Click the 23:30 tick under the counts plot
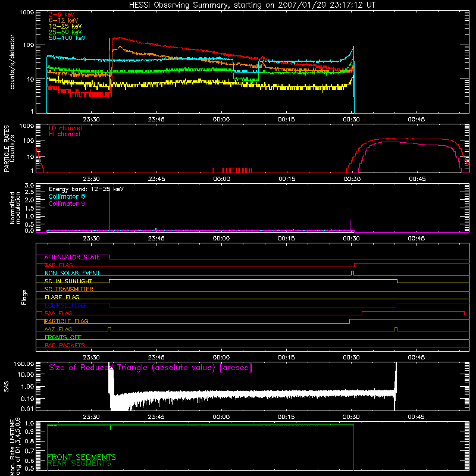This screenshot has width=476, height=476. coord(92,120)
